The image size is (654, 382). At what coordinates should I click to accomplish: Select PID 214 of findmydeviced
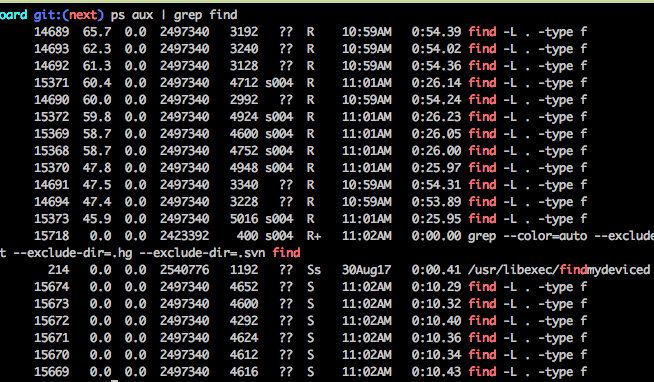pos(58,270)
